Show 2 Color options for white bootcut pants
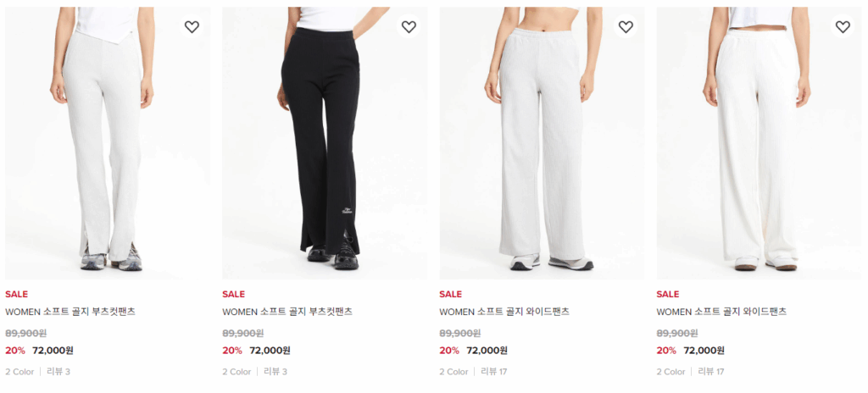This screenshot has width=868, height=393. click(19, 372)
